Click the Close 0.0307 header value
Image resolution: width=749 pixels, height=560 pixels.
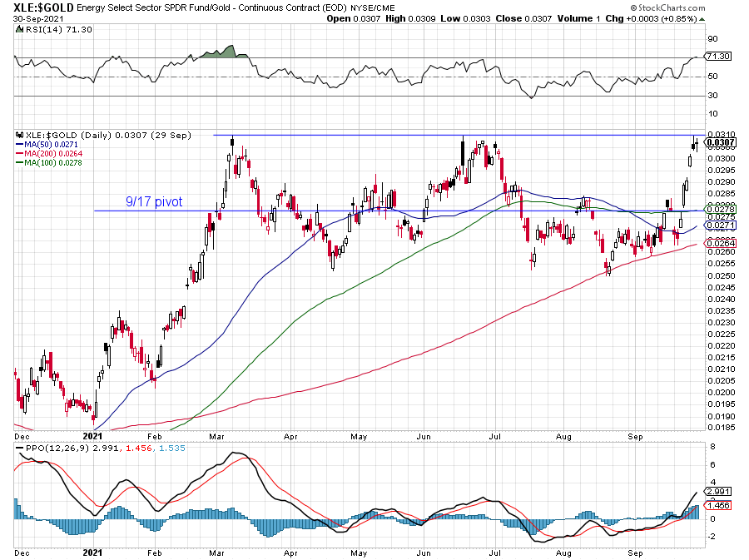point(523,19)
